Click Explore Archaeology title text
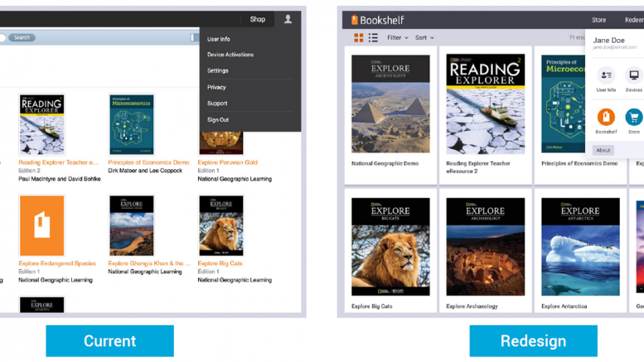Viewport: 644px width, 362px height. click(x=472, y=306)
